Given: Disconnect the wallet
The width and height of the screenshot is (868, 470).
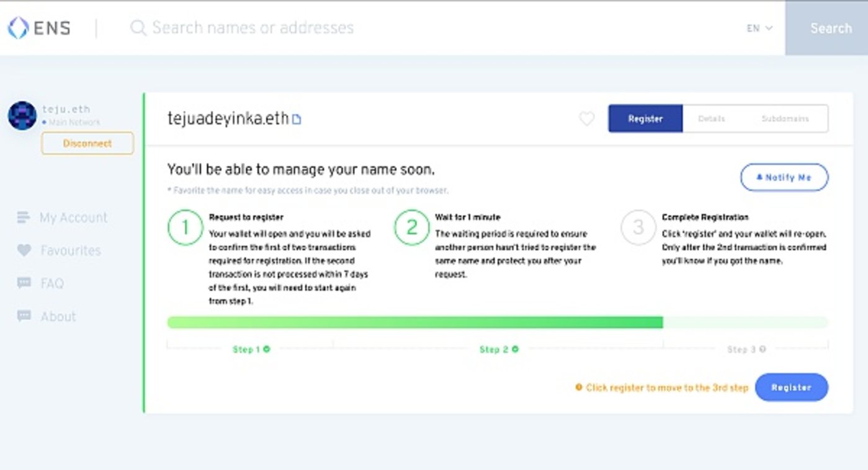Looking at the screenshot, I should click(x=87, y=143).
